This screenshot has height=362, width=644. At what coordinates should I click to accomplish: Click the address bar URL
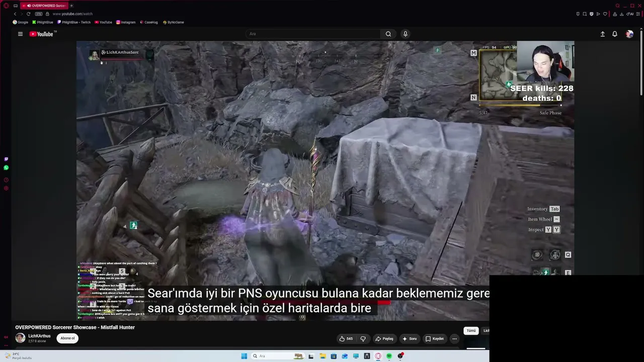point(72,14)
